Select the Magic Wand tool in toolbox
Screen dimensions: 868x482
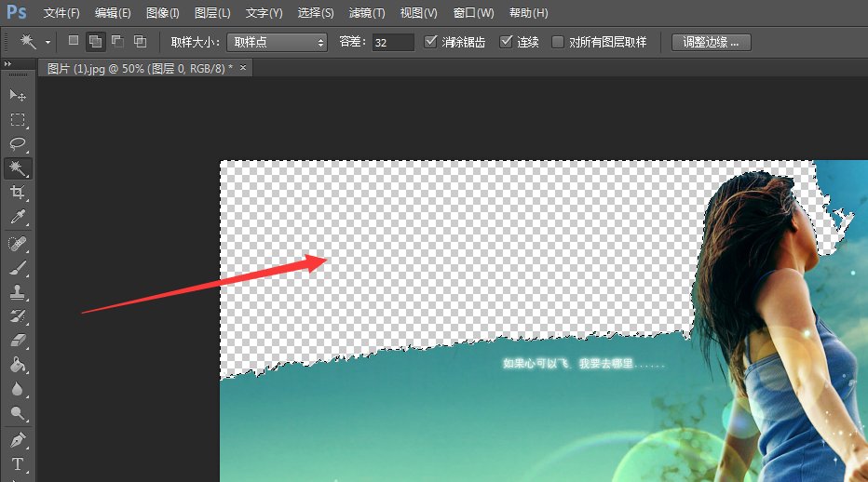(18, 168)
